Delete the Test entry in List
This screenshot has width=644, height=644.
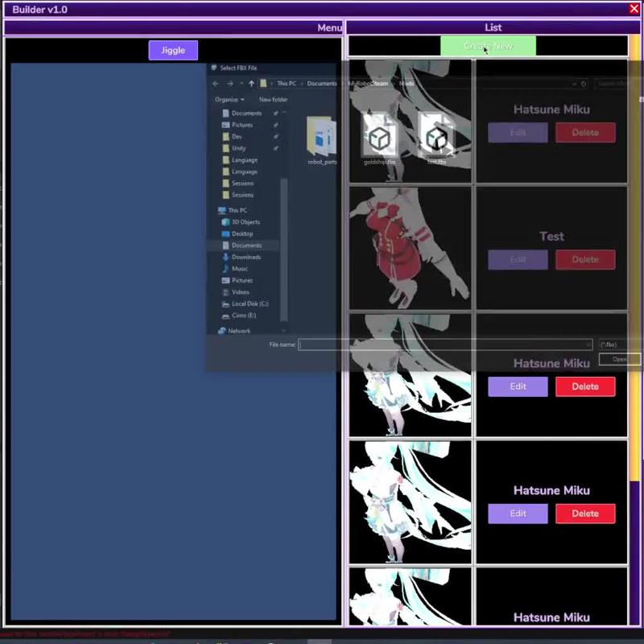pos(585,259)
